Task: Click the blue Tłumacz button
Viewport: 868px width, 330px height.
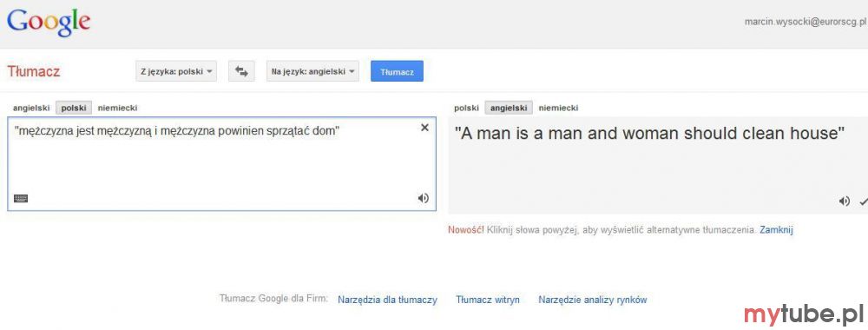Action: tap(397, 71)
